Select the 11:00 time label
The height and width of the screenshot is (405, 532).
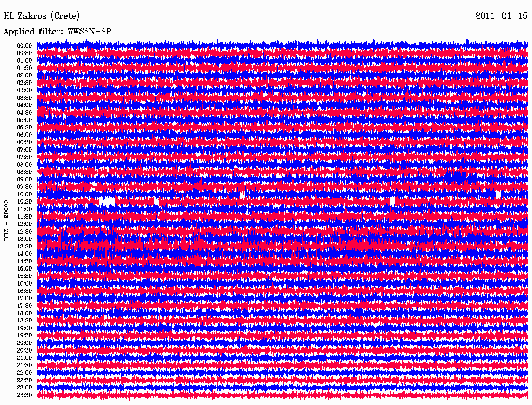24,209
